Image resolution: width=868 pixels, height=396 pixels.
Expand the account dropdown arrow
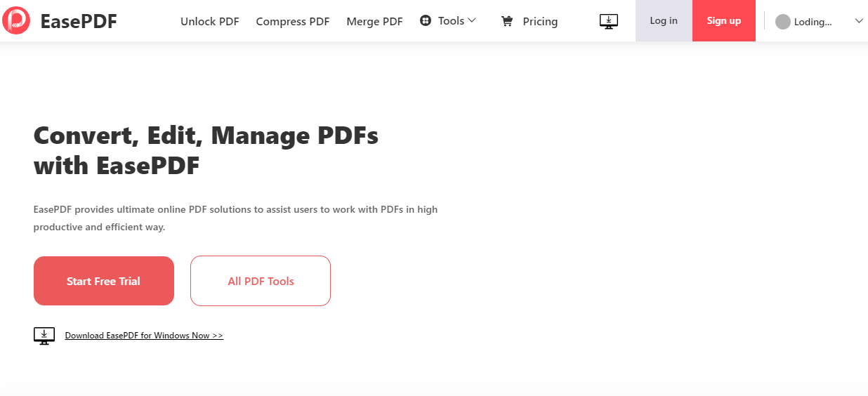click(859, 21)
